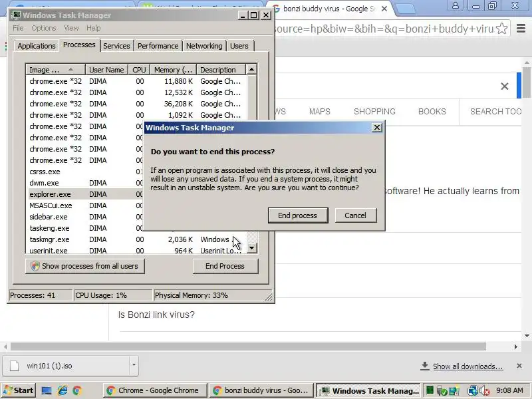Viewport: 532px width, 399px height.
Task: Switch to 'bonzi buddy virus' taskbar button
Action: coord(261,390)
